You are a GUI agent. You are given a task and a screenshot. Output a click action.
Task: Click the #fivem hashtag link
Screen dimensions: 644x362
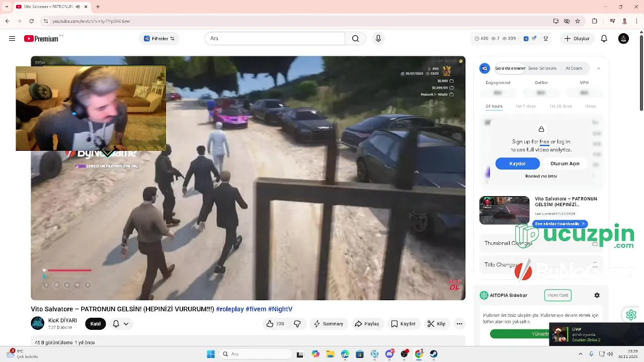click(256, 309)
